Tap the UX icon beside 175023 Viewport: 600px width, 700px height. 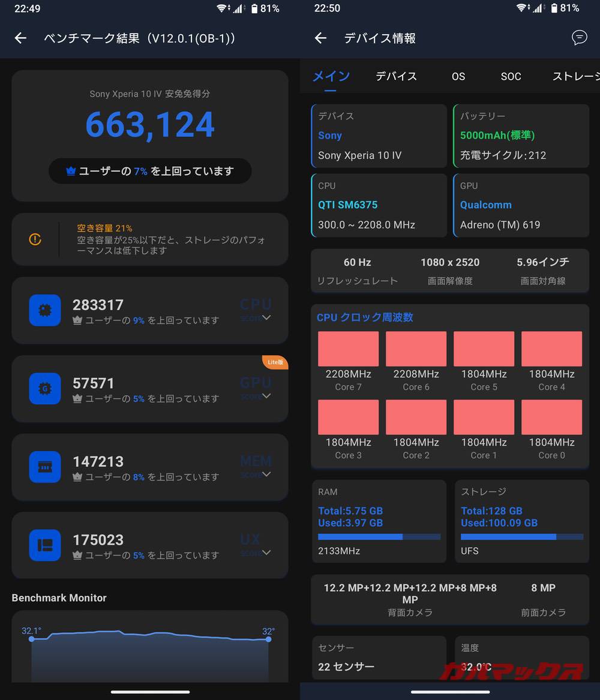tap(44, 545)
